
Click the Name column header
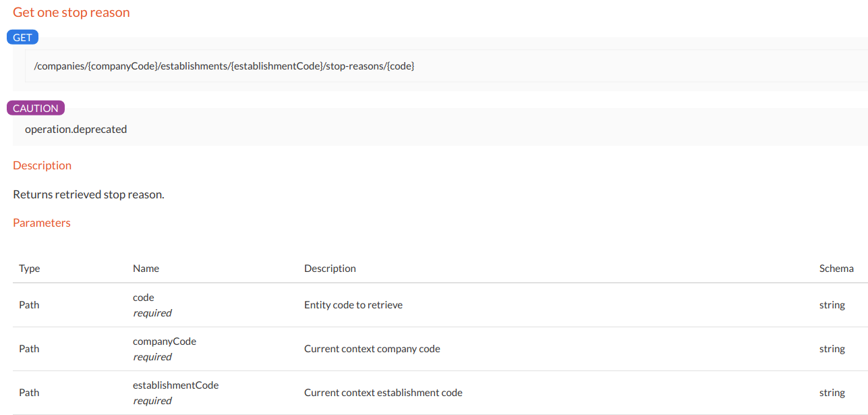pyautogui.click(x=146, y=269)
